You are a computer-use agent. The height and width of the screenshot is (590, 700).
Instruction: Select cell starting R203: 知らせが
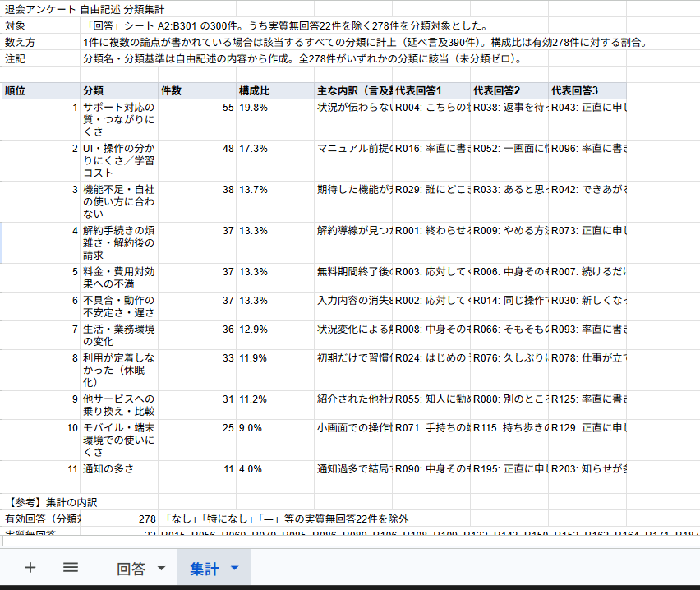[587, 468]
